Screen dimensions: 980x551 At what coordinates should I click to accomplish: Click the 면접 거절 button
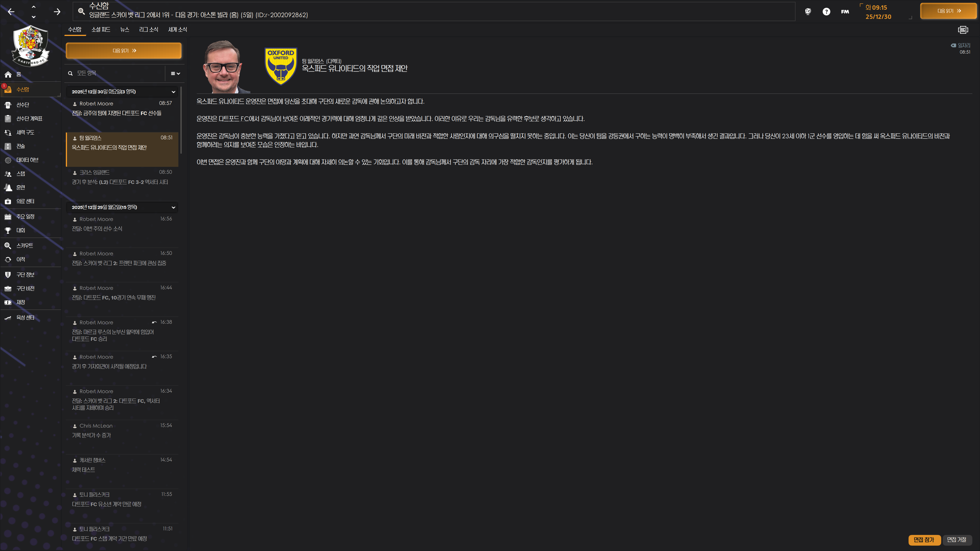[x=957, y=540]
